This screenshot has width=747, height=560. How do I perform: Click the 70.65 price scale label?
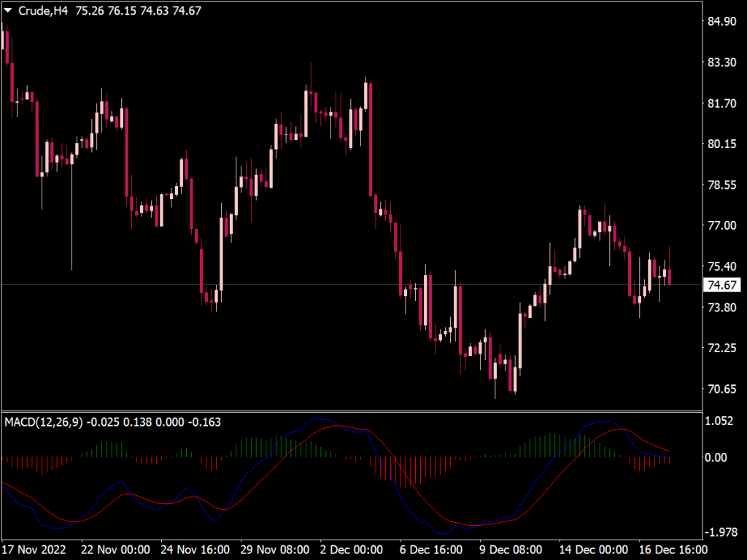pyautogui.click(x=721, y=389)
